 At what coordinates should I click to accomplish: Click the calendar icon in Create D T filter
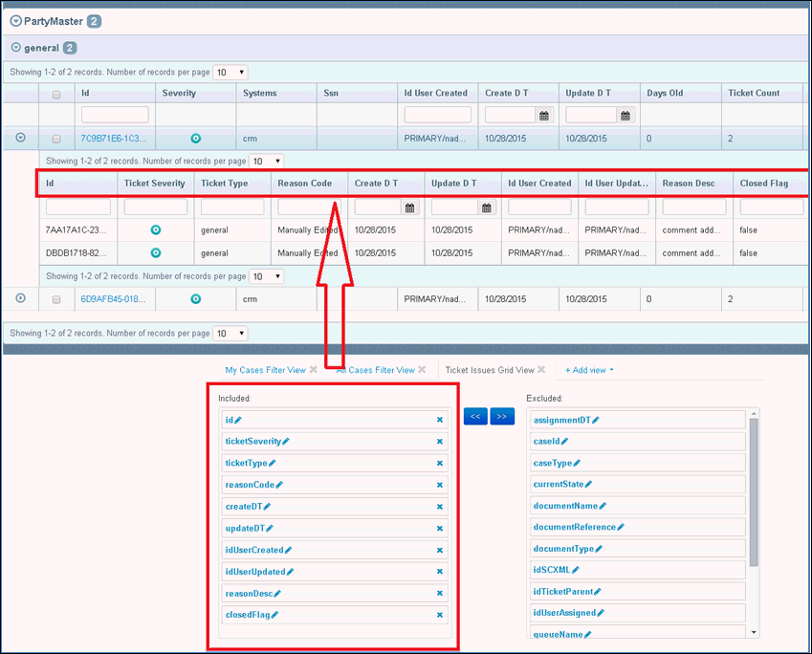(543, 116)
